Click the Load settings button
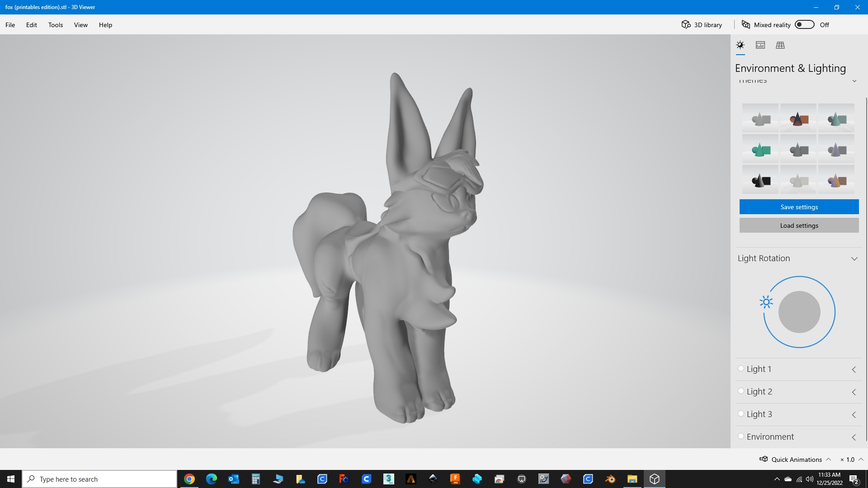 point(799,225)
